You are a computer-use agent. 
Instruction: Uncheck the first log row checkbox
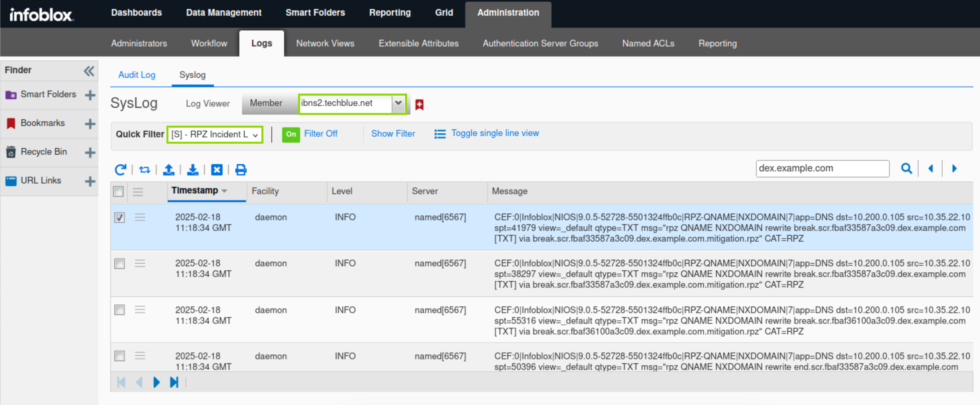tap(119, 218)
